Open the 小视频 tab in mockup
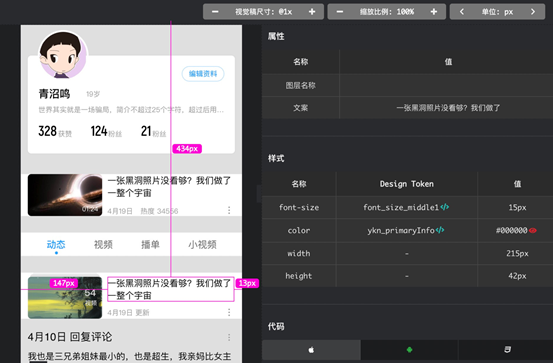 [x=202, y=244]
